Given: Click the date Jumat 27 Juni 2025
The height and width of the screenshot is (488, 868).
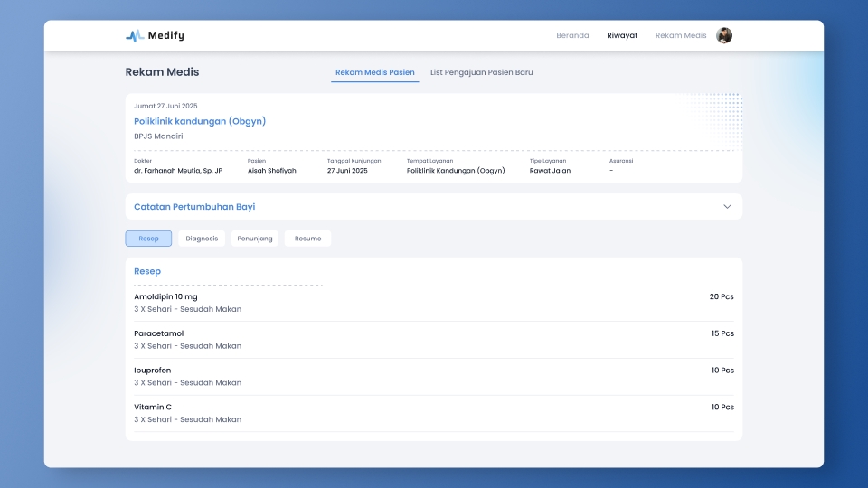Looking at the screenshot, I should [x=165, y=106].
